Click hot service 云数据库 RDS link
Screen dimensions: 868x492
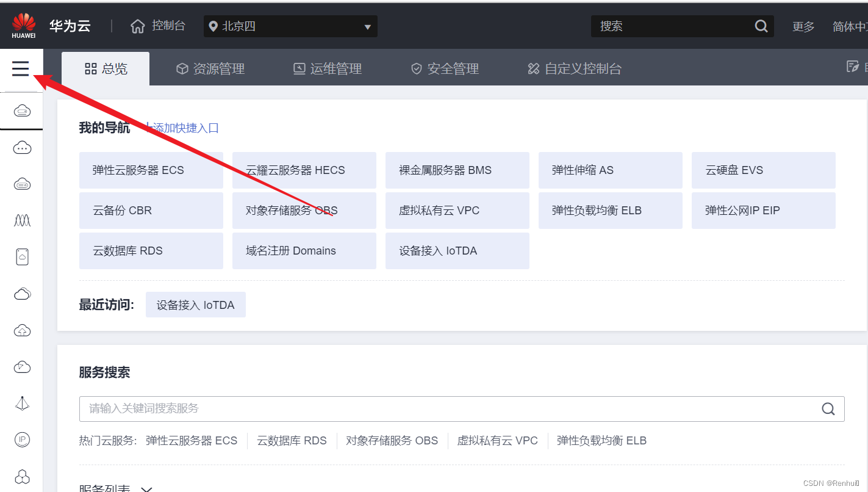click(x=292, y=441)
